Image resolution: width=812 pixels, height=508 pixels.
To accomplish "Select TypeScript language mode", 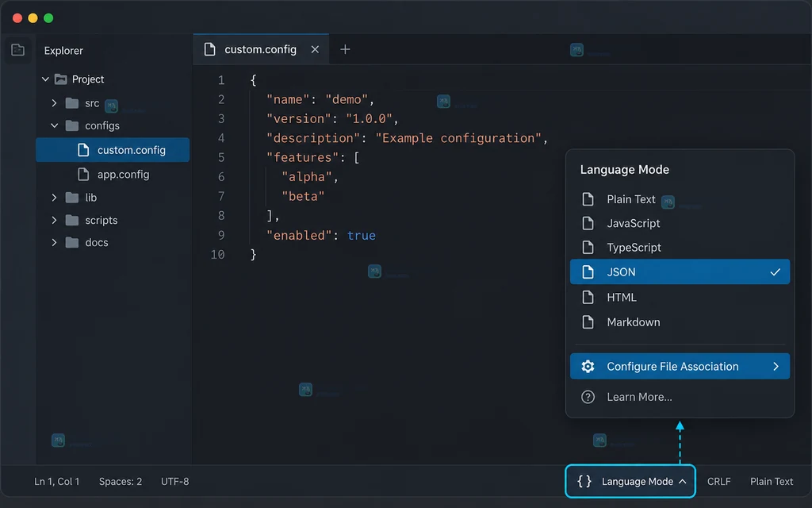I will pyautogui.click(x=680, y=248).
